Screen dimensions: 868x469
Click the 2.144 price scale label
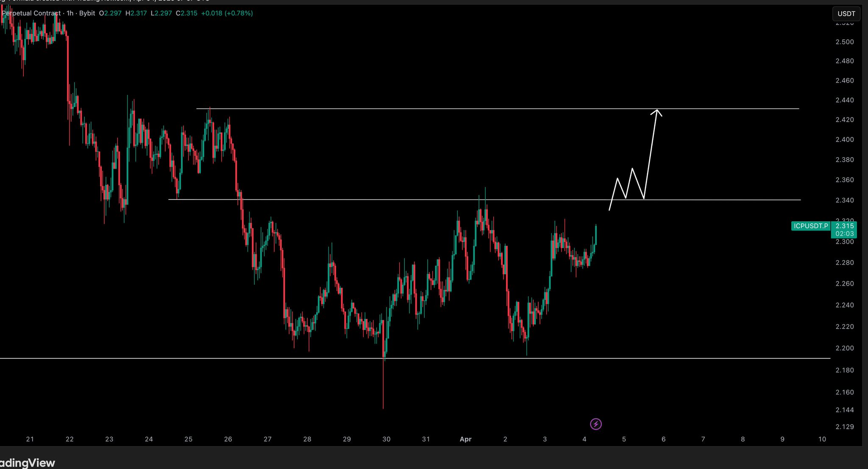coord(844,410)
